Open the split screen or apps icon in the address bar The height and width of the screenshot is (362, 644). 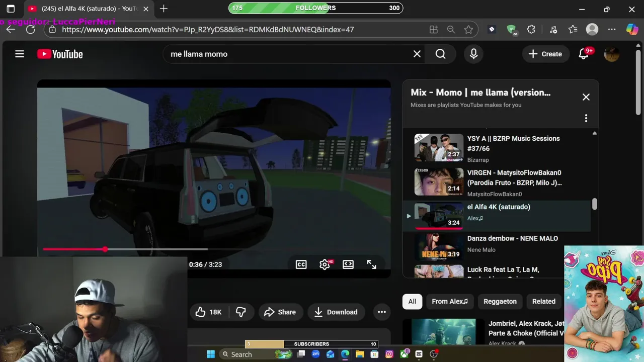[x=434, y=30]
